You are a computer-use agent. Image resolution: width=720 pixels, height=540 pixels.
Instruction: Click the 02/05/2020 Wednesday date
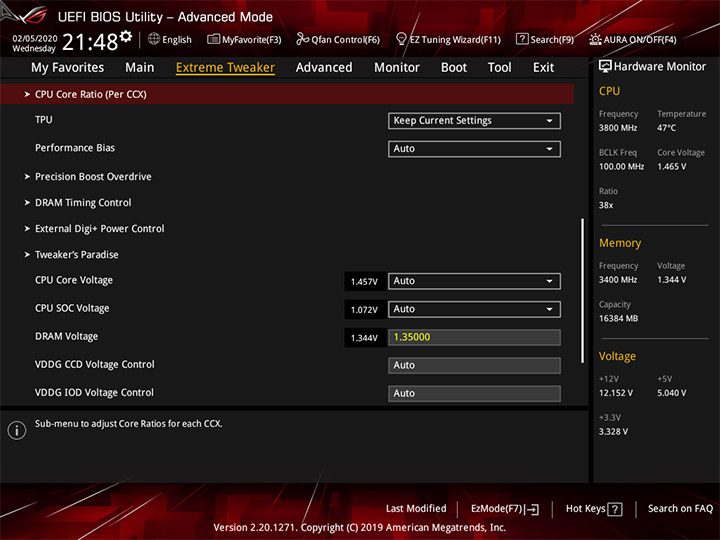(x=35, y=43)
